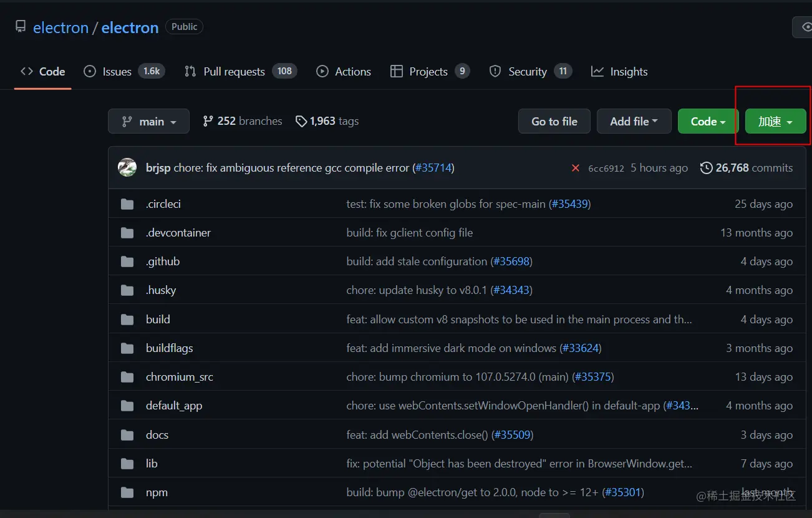Open the .husky folder name
812x518 pixels.
click(x=161, y=290)
